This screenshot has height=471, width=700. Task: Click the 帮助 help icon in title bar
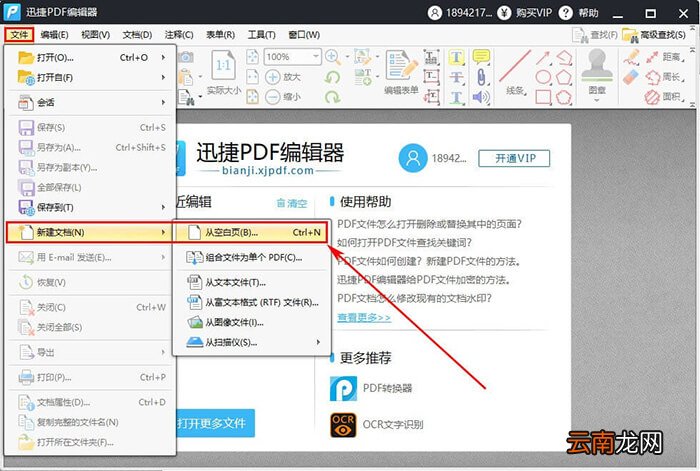tap(565, 13)
